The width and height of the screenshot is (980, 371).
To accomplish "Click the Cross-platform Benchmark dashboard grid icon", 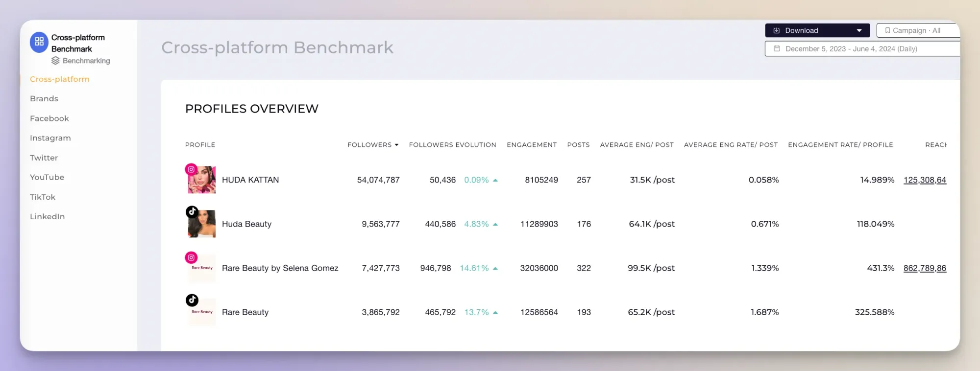I will point(39,42).
